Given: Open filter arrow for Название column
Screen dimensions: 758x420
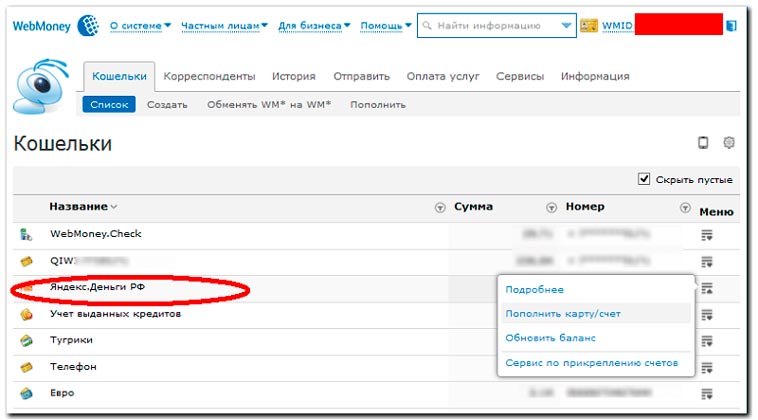Looking at the screenshot, I should [439, 208].
